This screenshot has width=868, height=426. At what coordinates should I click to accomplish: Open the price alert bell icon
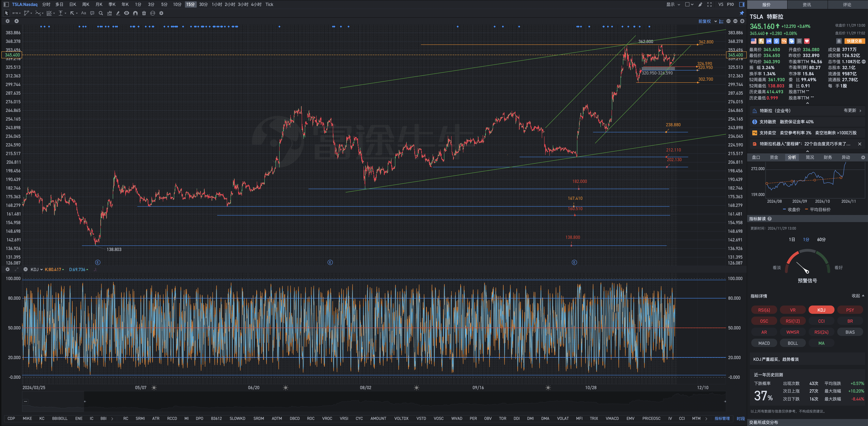click(x=839, y=41)
